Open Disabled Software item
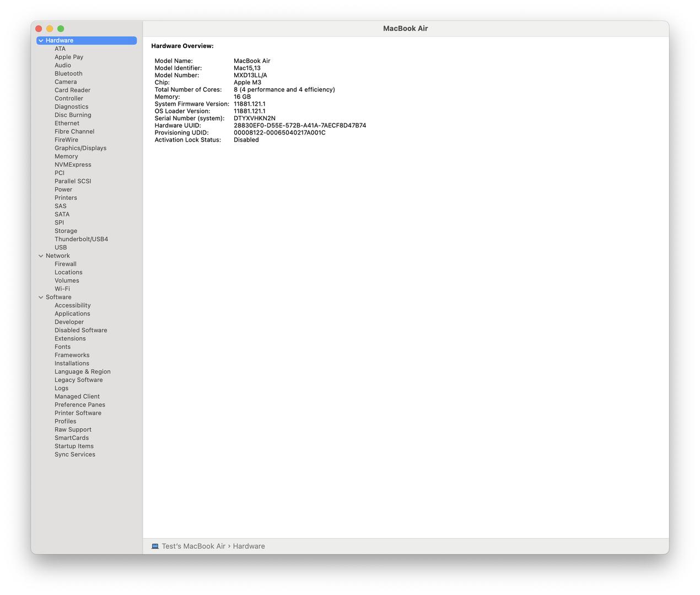This screenshot has width=700, height=595. (81, 331)
